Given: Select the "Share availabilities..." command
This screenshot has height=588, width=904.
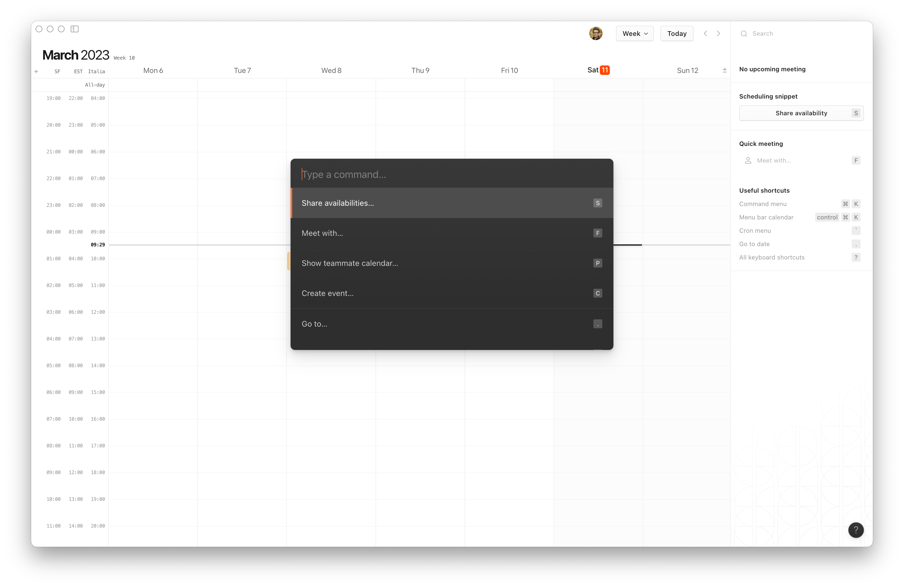Looking at the screenshot, I should [x=451, y=203].
